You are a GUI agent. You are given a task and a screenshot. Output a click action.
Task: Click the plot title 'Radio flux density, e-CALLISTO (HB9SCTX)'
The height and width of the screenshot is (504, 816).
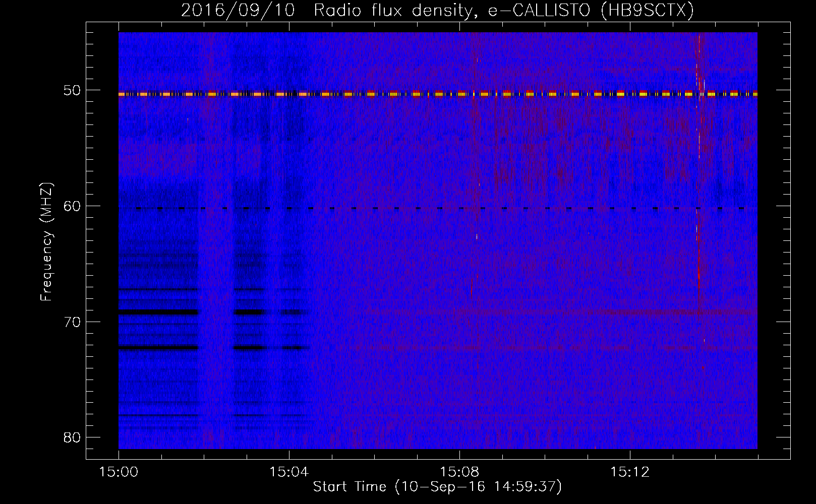pyautogui.click(x=504, y=10)
